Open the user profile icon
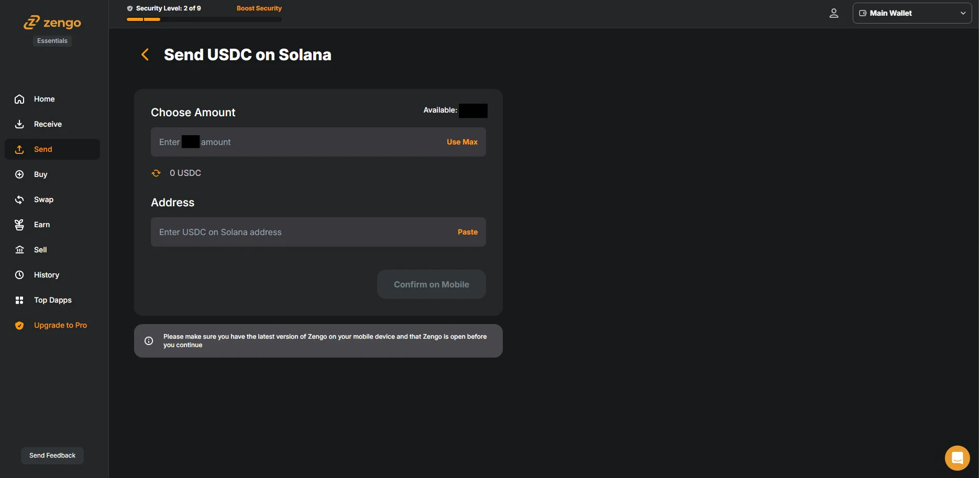980x478 pixels. click(833, 13)
